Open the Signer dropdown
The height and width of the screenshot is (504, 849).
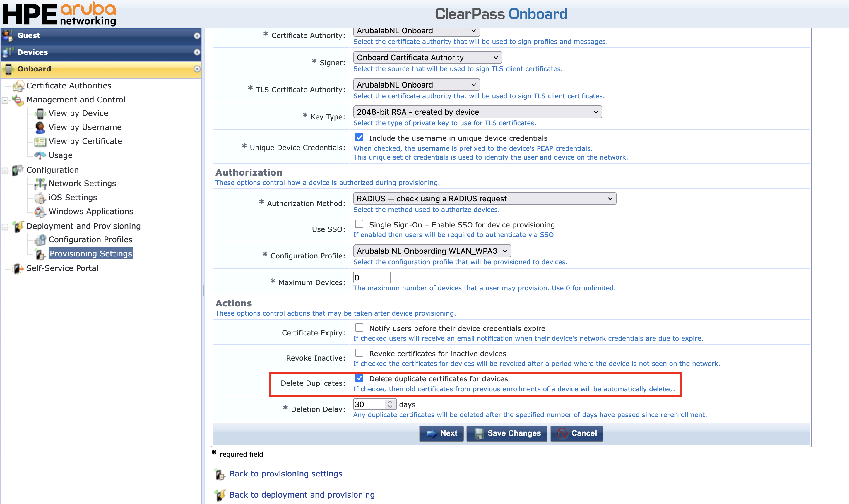click(427, 57)
